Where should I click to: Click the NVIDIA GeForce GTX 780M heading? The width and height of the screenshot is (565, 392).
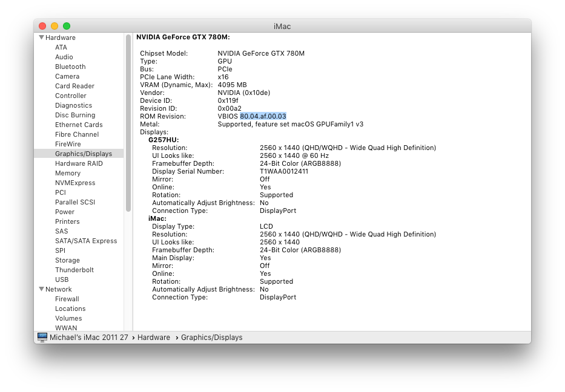click(x=183, y=37)
